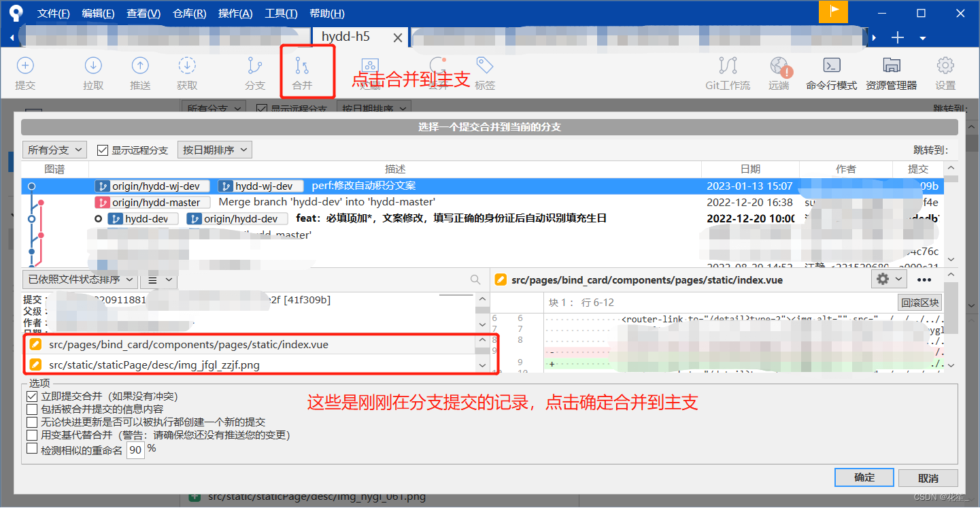This screenshot has width=980, height=508.
Task: Enable 无论快进更新 create new commit option
Action: 32,422
